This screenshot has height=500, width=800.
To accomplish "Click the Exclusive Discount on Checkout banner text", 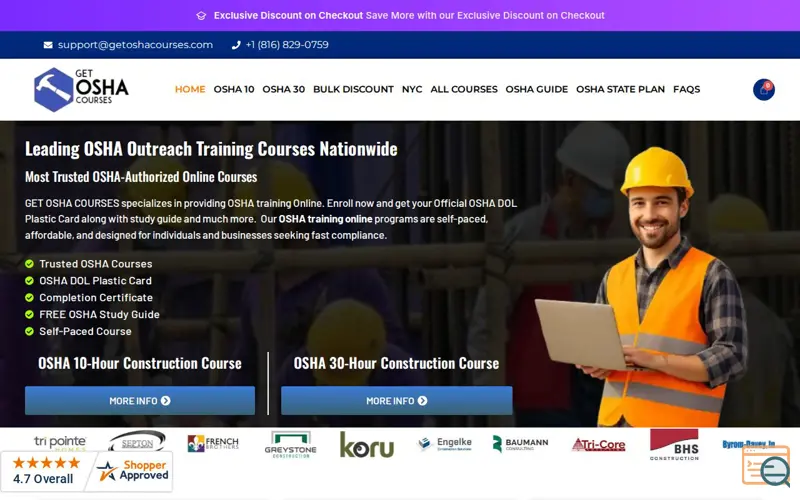I will coord(409,16).
